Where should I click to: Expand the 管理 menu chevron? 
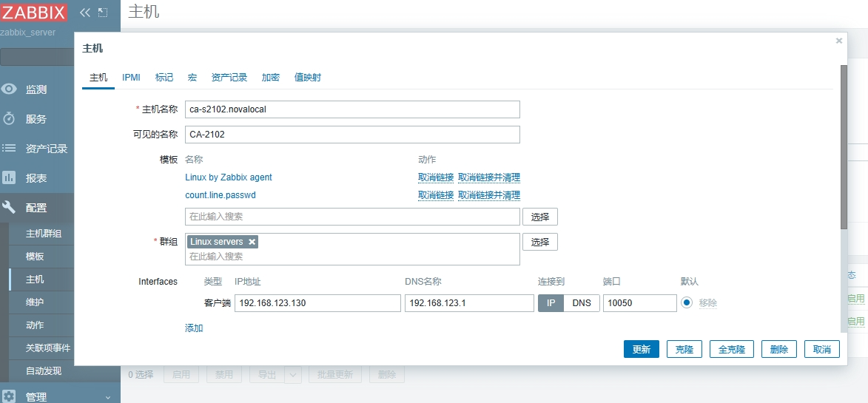107,397
